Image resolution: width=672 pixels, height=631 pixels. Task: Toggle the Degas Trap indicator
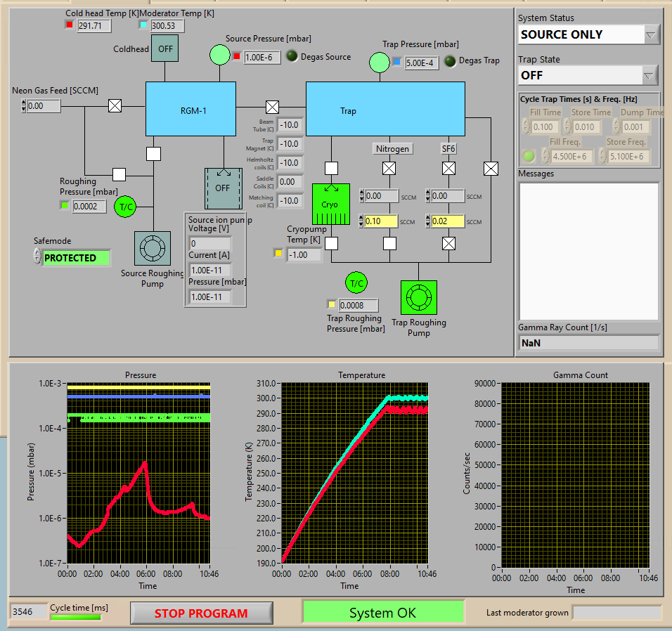tap(450, 61)
